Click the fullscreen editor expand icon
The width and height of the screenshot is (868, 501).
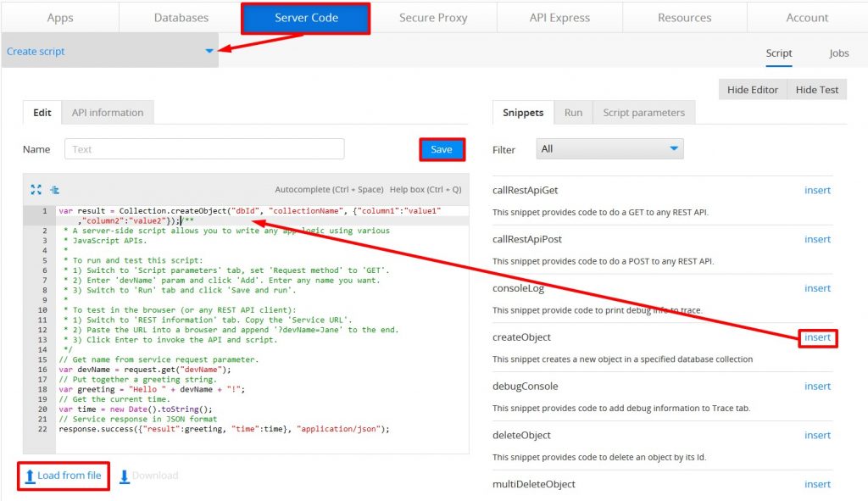coord(36,189)
